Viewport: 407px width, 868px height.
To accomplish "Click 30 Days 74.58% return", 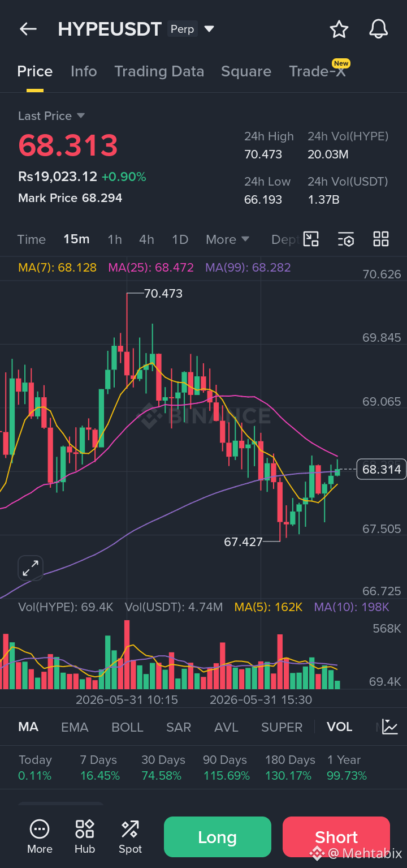I will pos(162,768).
